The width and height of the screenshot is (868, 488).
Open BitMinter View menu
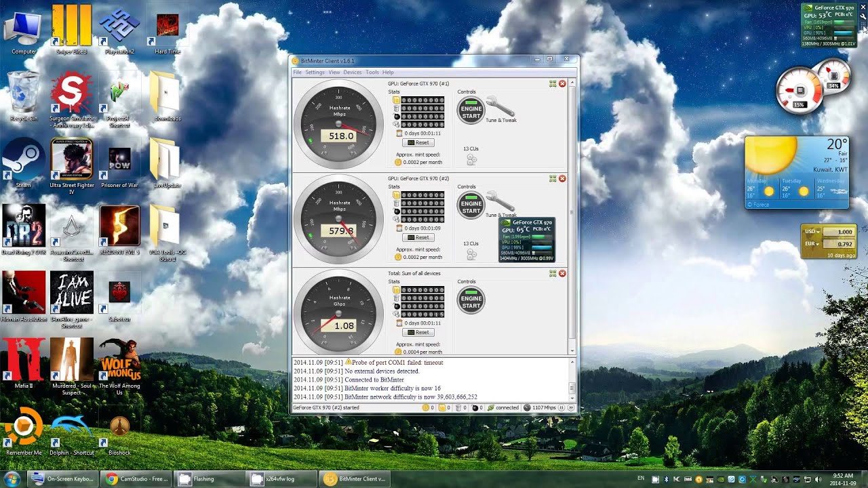(334, 72)
